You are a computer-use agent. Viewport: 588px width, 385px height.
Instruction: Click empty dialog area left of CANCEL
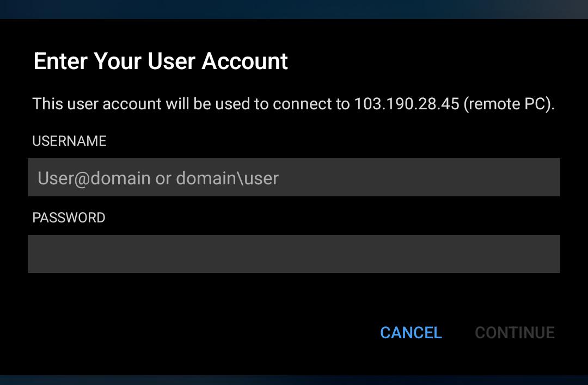click(x=191, y=332)
